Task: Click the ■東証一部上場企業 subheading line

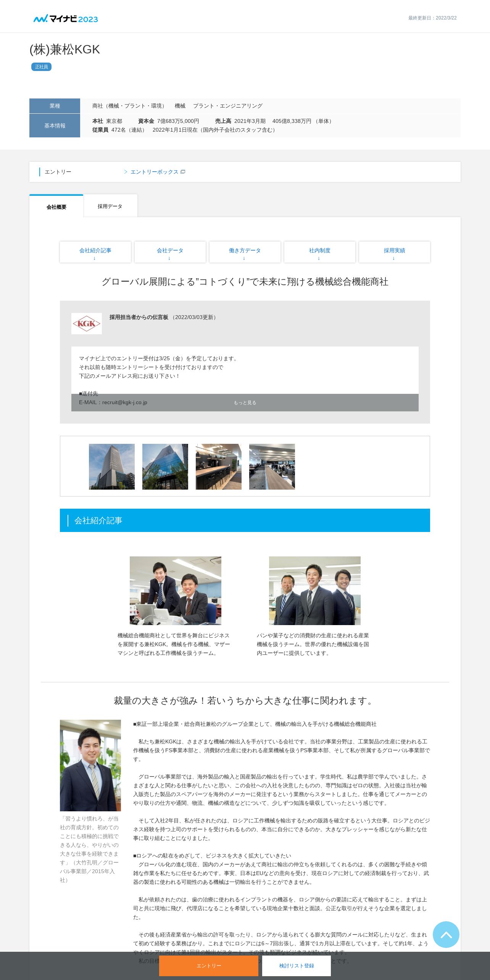Action: click(x=255, y=724)
